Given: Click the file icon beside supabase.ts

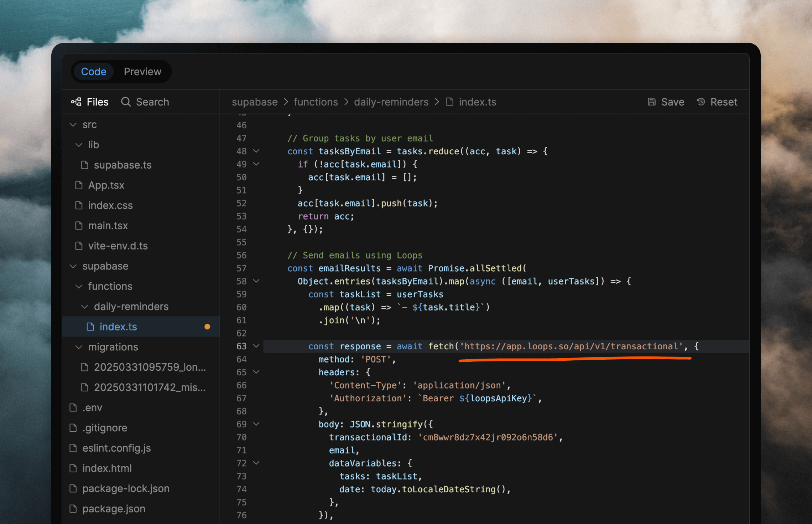Looking at the screenshot, I should 85,165.
